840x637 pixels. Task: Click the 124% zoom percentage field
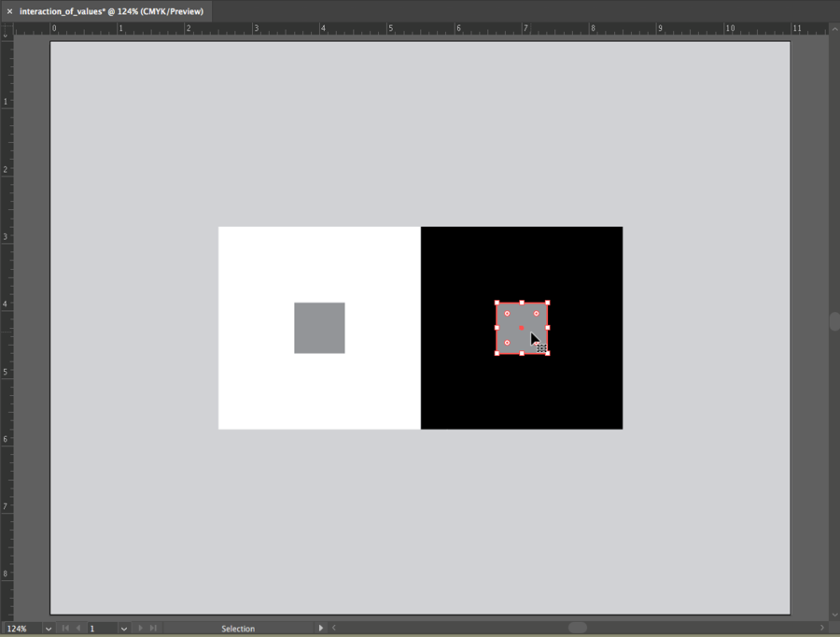(21, 629)
